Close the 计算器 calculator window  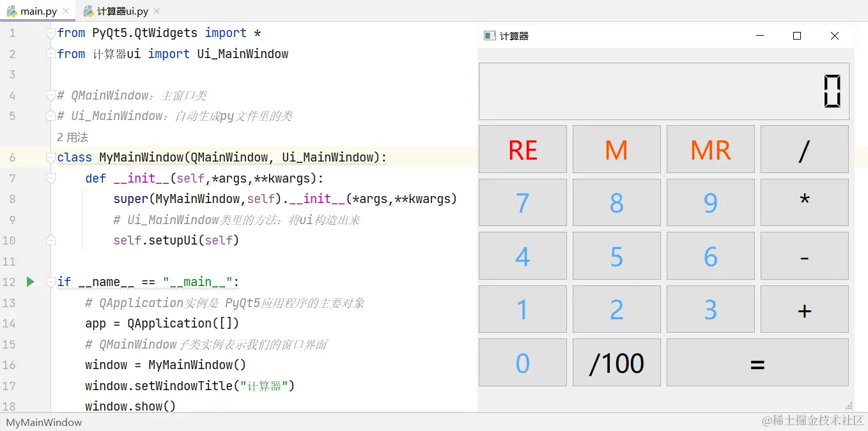click(x=835, y=36)
